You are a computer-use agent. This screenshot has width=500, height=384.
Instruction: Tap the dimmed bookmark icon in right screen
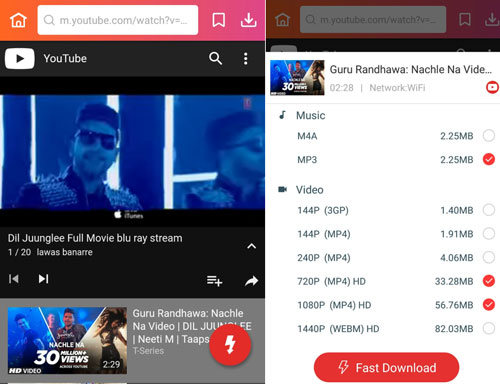tap(465, 19)
